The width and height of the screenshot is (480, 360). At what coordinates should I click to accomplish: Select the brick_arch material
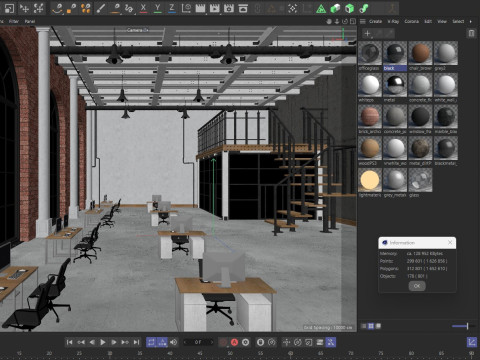[370, 117]
